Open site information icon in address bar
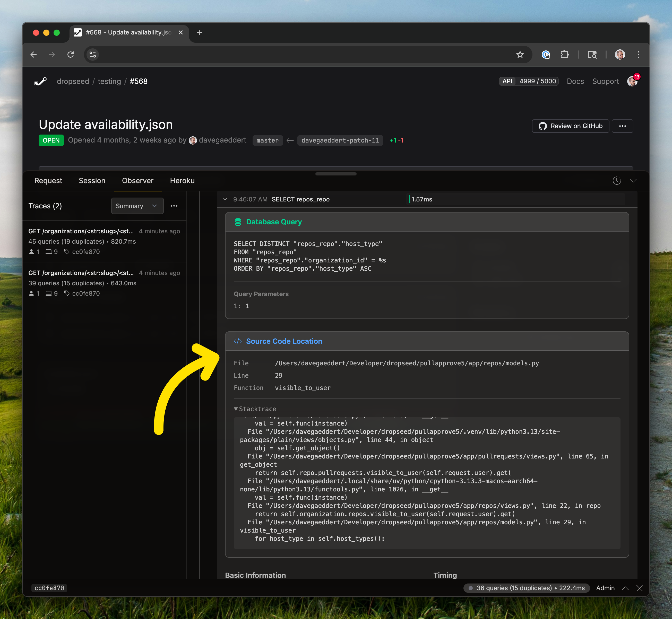This screenshot has width=672, height=619. coord(93,55)
